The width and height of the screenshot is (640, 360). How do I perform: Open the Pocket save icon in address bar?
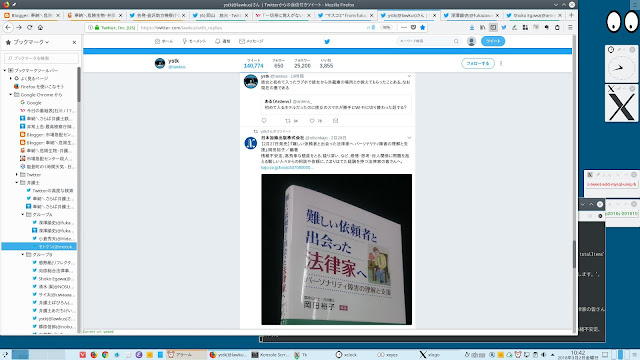point(413,27)
